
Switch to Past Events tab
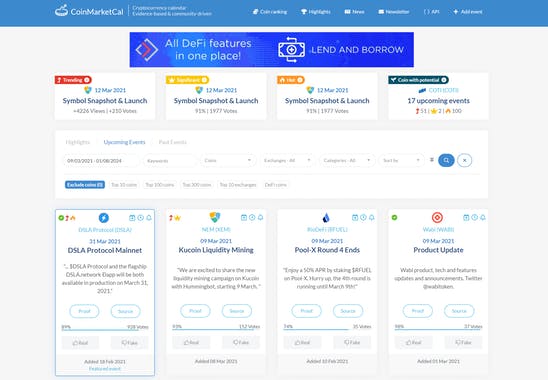[173, 142]
